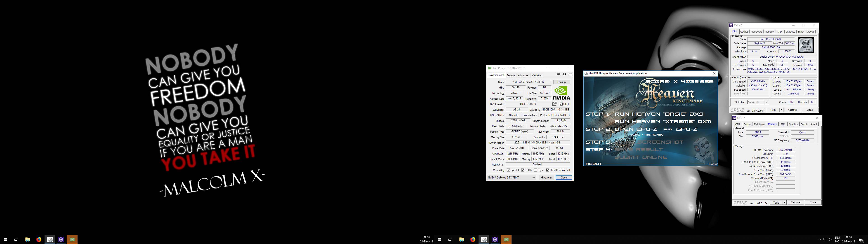Toggle the DirectCompute 5.0 checkbox
The width and height of the screenshot is (868, 244).
(548, 170)
